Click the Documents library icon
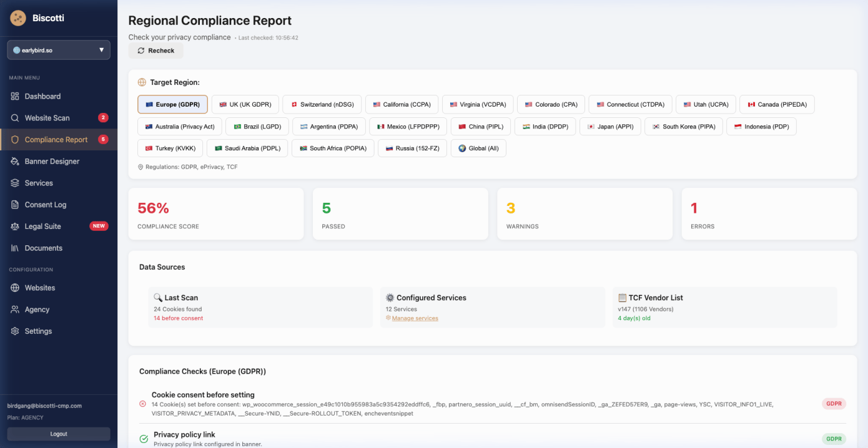This screenshot has width=868, height=448. 15,248
